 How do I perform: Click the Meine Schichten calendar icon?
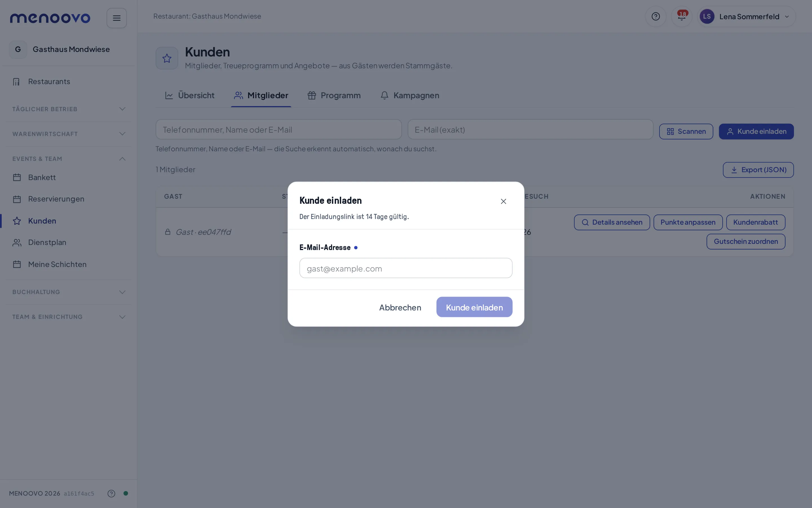pyautogui.click(x=17, y=264)
